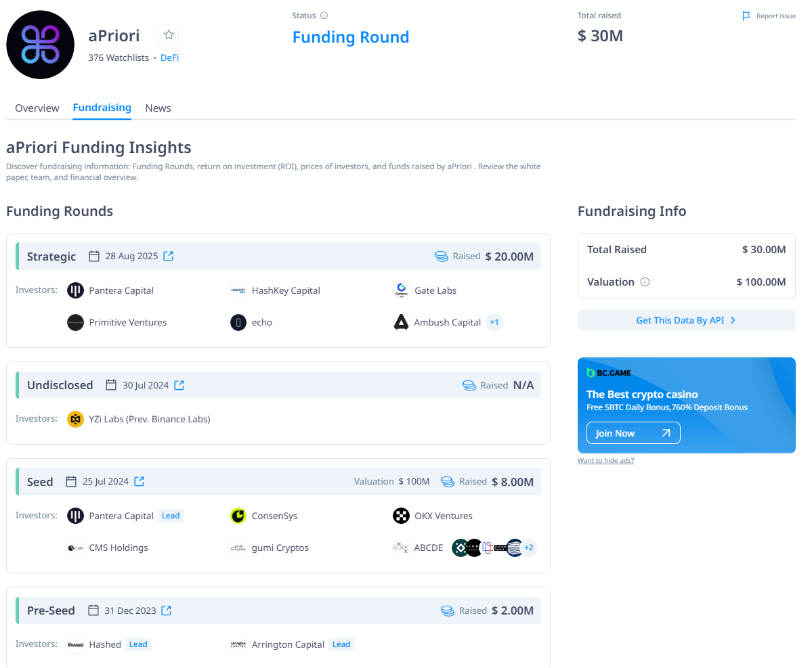Click the Want to hide ads link
812x668 pixels.
click(x=606, y=460)
